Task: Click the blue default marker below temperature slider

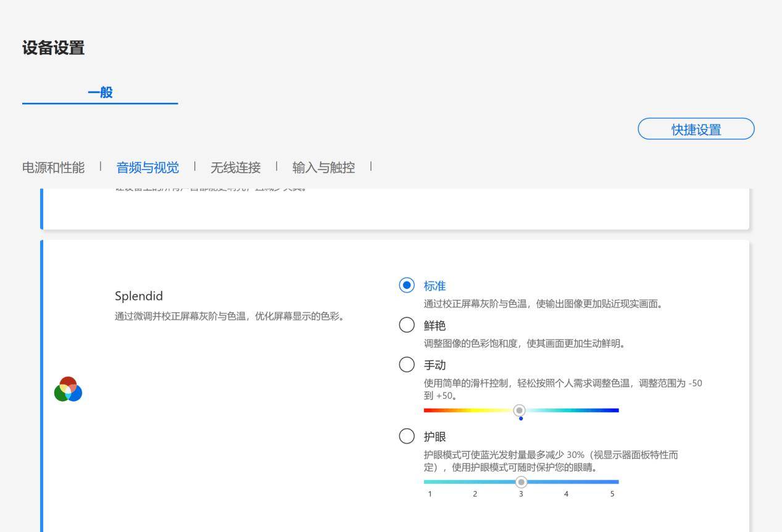Action: (x=521, y=418)
